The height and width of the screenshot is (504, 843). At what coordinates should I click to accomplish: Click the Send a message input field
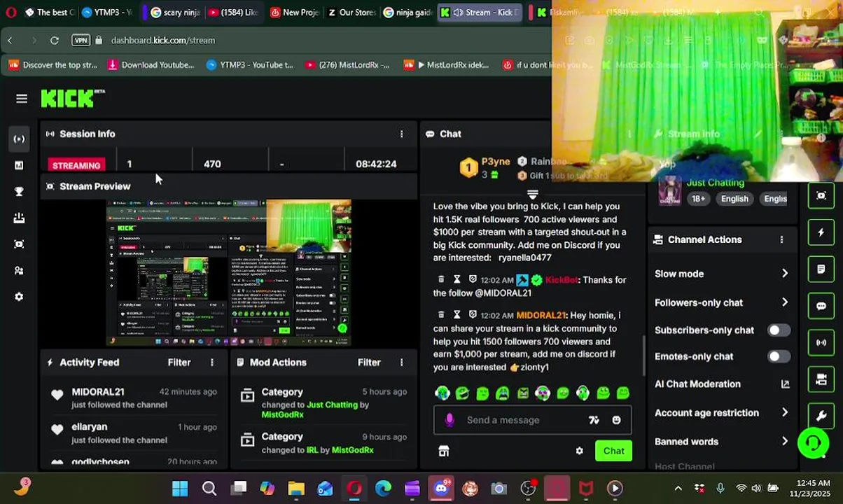coord(522,420)
